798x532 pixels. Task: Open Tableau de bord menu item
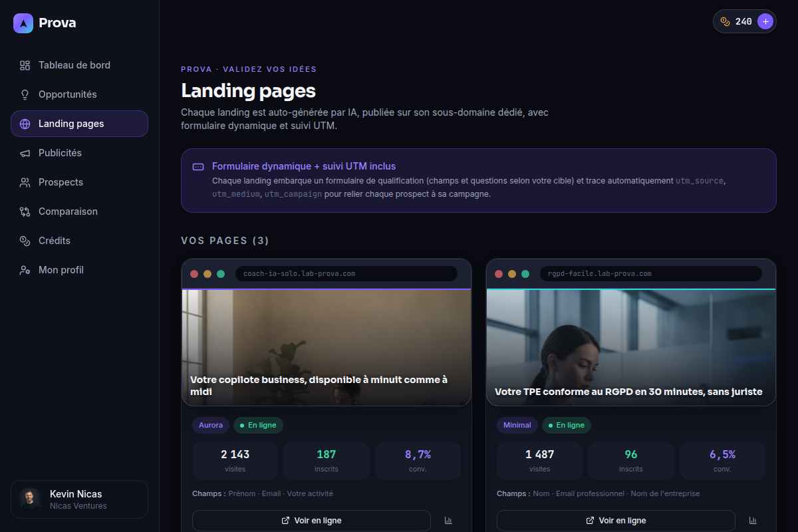point(79,65)
